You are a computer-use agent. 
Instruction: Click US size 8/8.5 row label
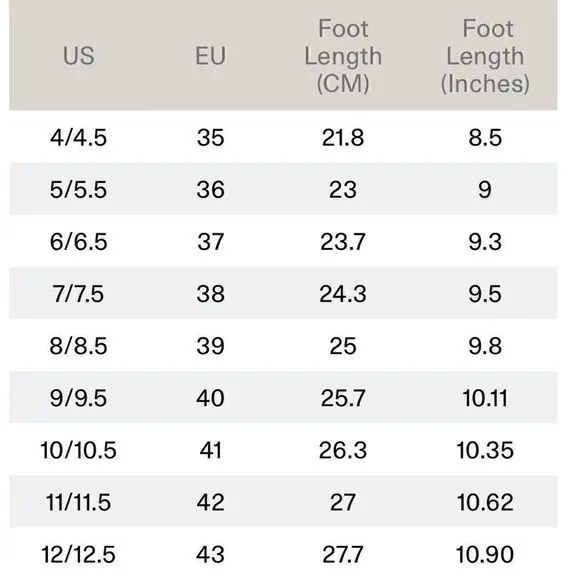[x=78, y=346]
